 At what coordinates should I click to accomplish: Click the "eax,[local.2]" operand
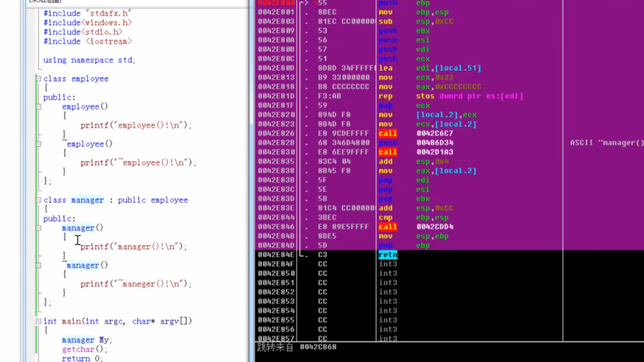[446, 171]
